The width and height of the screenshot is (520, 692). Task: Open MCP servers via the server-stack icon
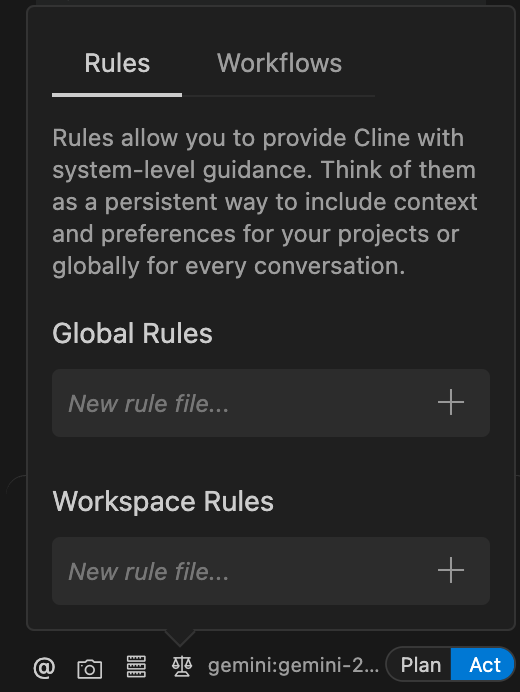pos(136,666)
